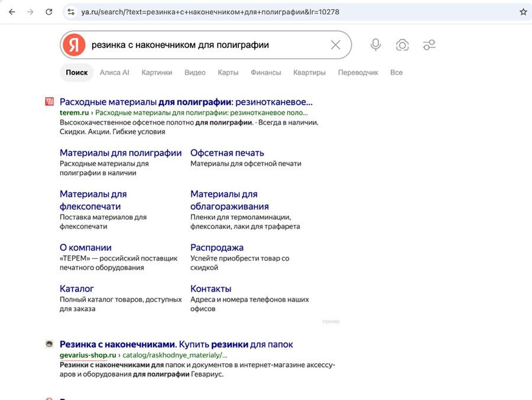Click the terem.ru favicon

point(50,101)
